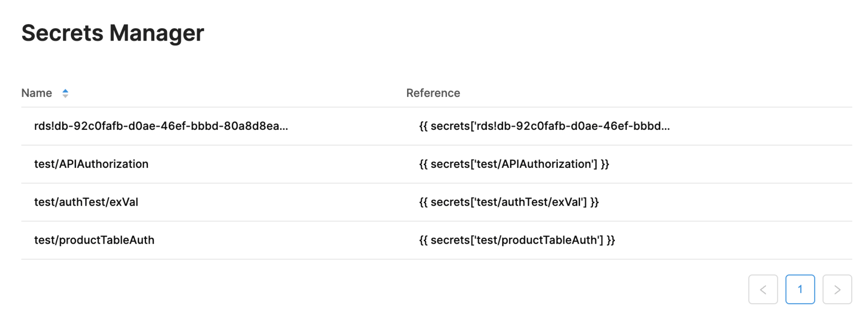Click the test/APIAuthorization reference snippet
868x332 pixels.
click(514, 164)
